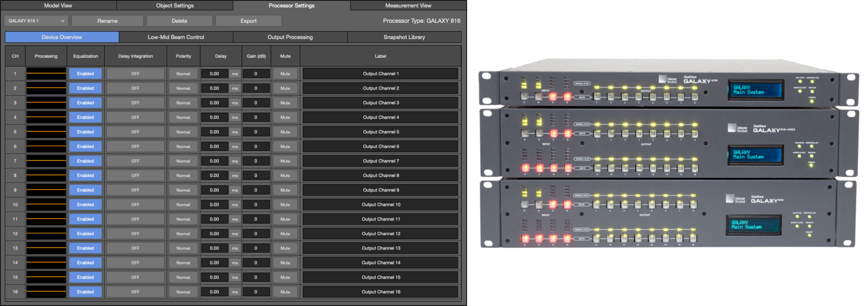Click the delay value field for channel 6
Image resolution: width=868 pixels, height=306 pixels.
click(215, 146)
